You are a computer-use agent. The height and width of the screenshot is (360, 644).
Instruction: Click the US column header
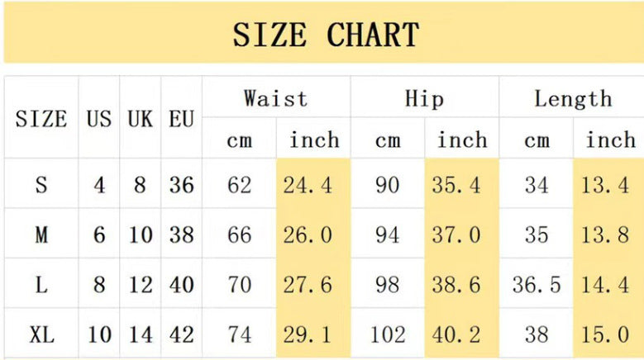tap(99, 119)
